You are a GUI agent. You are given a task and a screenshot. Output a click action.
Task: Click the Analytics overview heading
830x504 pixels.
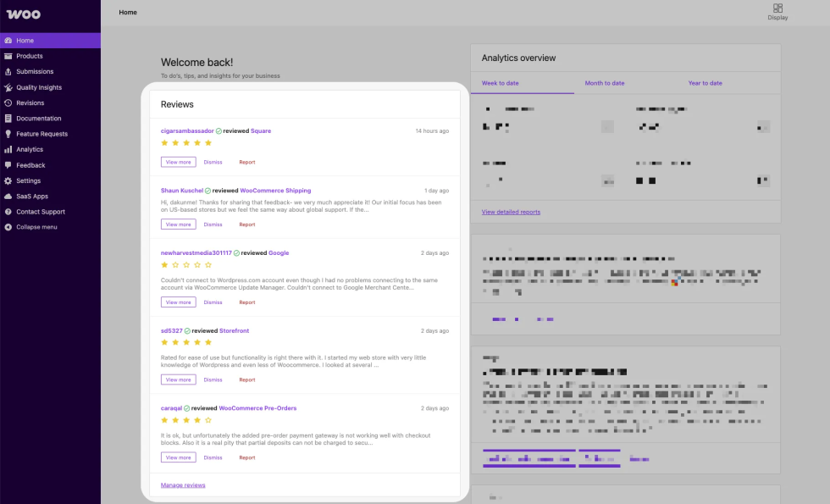click(x=518, y=58)
